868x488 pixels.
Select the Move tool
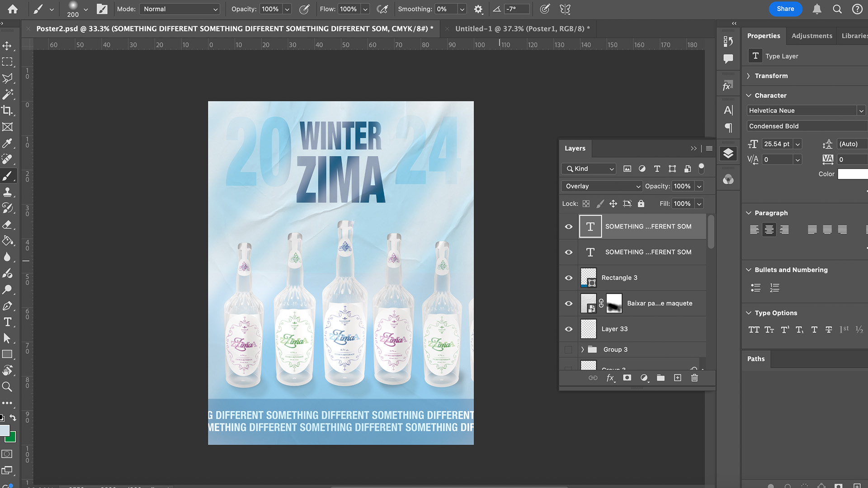8,45
